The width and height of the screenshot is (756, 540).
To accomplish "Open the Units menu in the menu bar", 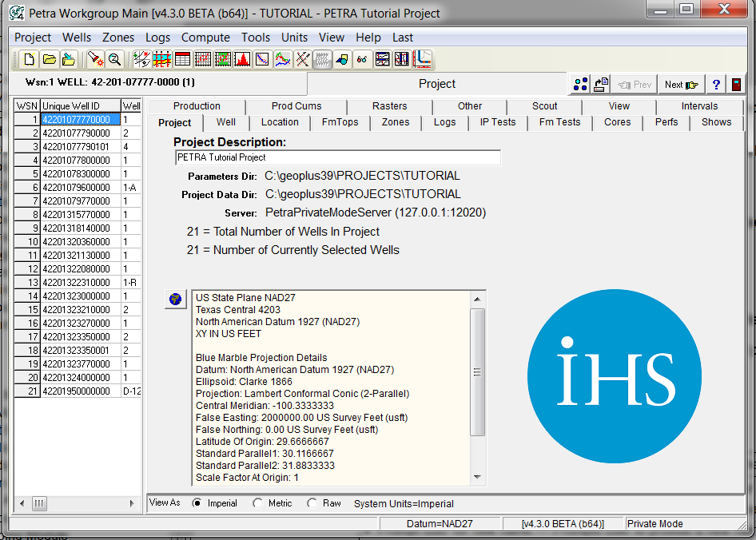I will click(295, 38).
